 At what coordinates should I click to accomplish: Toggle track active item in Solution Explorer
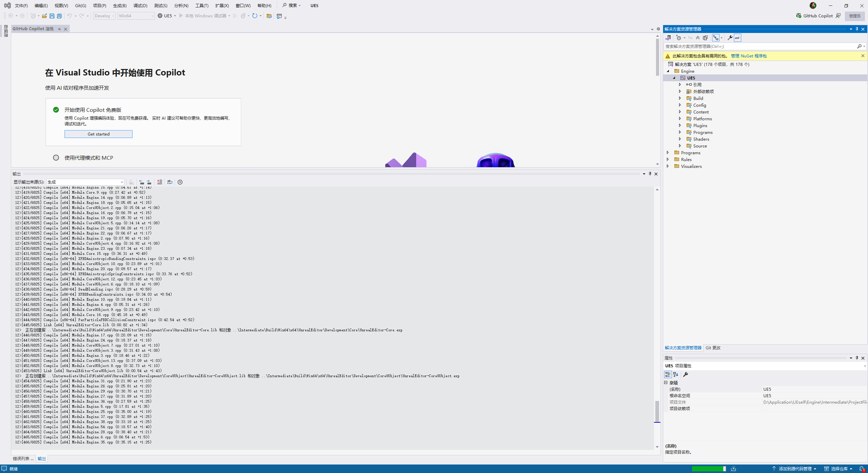coord(716,38)
